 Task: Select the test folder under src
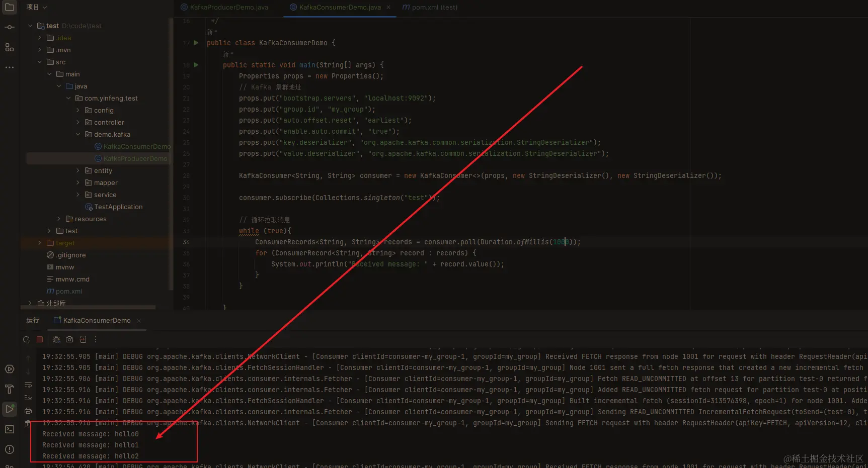pos(67,231)
